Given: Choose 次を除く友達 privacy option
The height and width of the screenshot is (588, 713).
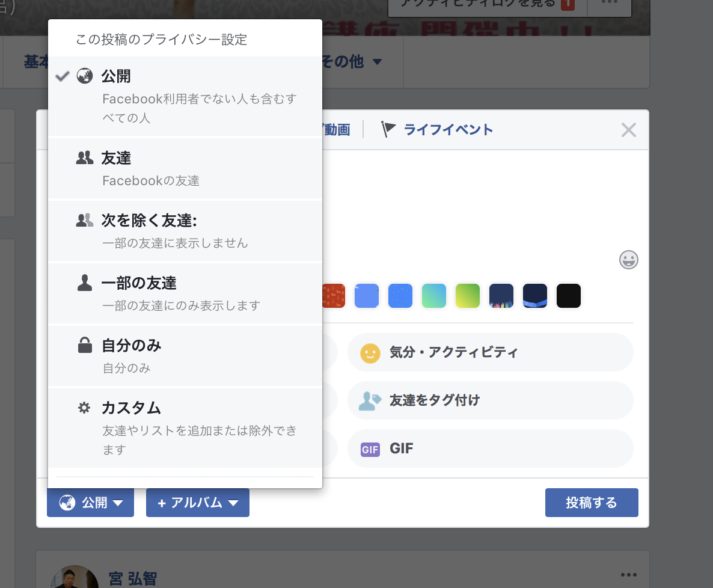Looking at the screenshot, I should tap(185, 231).
